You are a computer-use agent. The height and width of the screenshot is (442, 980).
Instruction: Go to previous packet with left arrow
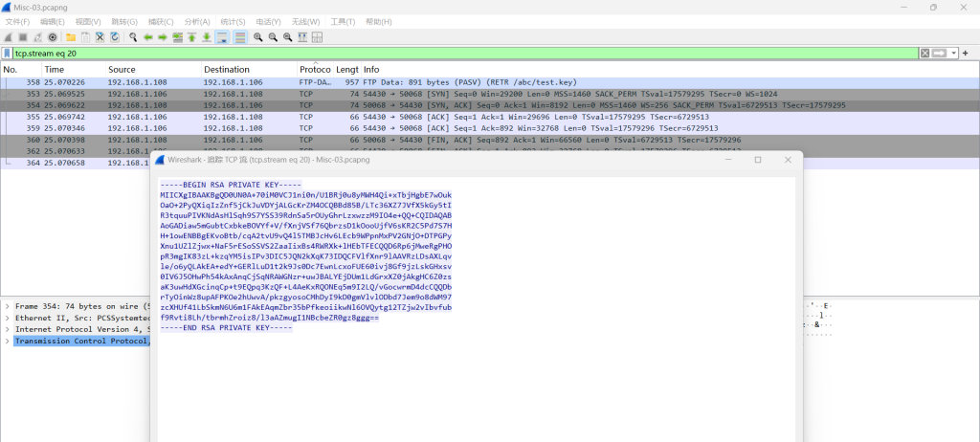click(147, 37)
